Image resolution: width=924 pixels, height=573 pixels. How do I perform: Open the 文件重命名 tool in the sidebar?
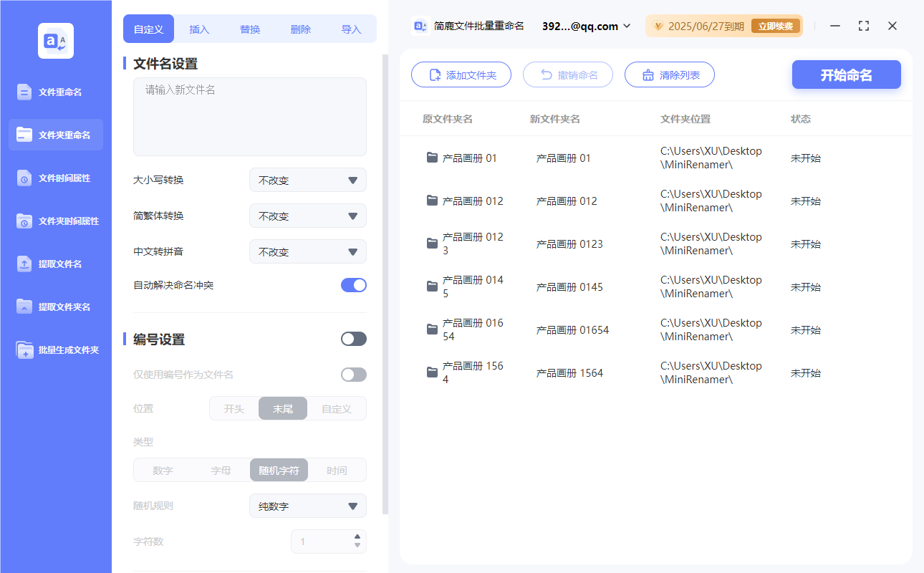pyautogui.click(x=55, y=92)
